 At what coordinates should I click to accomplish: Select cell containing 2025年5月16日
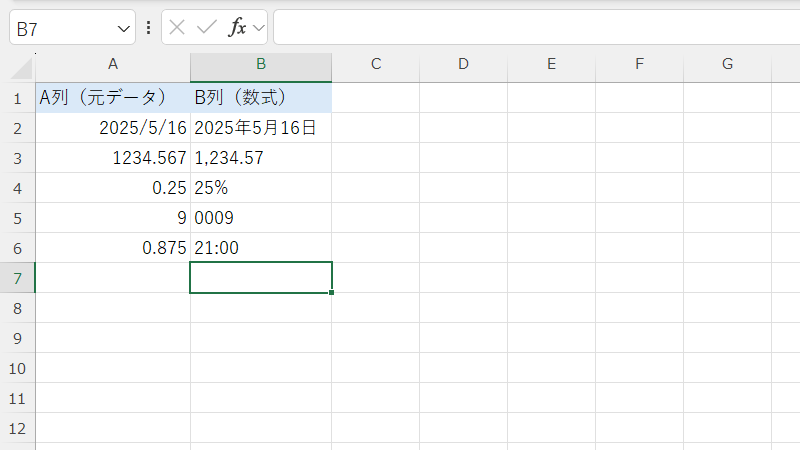tap(261, 128)
